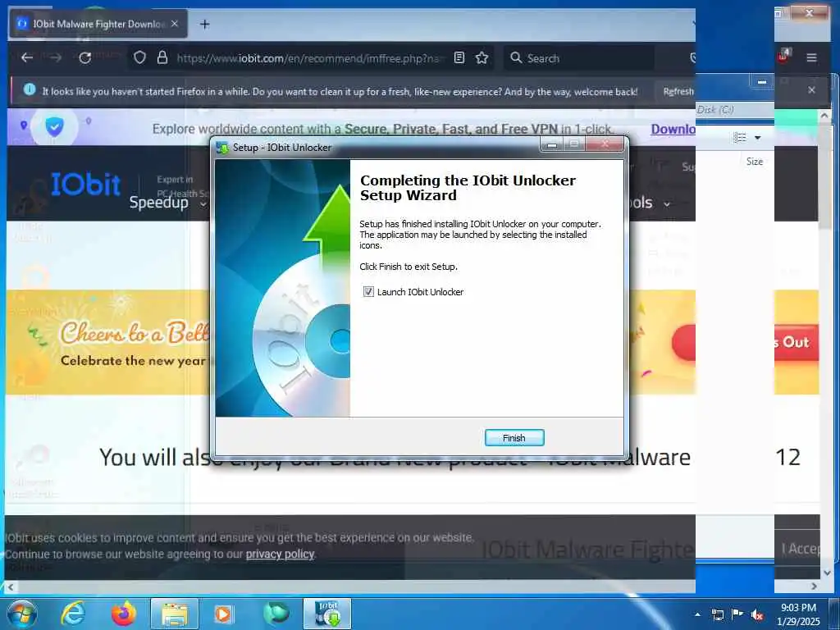Viewport: 840px width, 630px height.
Task: Dismiss the Firefox notification bar
Action: coord(811,90)
